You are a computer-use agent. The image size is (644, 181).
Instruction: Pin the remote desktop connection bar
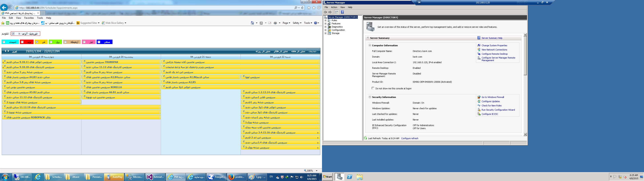[419, 2]
